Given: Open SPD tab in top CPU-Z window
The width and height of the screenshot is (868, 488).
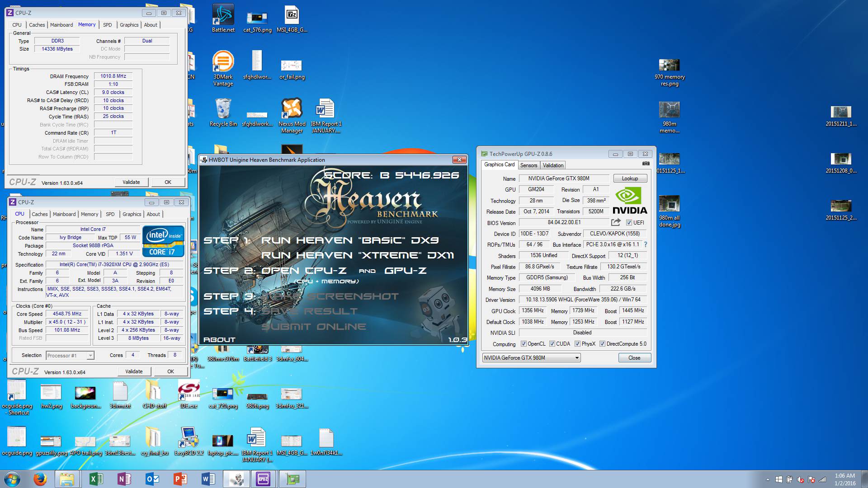Looking at the screenshot, I should pos(107,25).
